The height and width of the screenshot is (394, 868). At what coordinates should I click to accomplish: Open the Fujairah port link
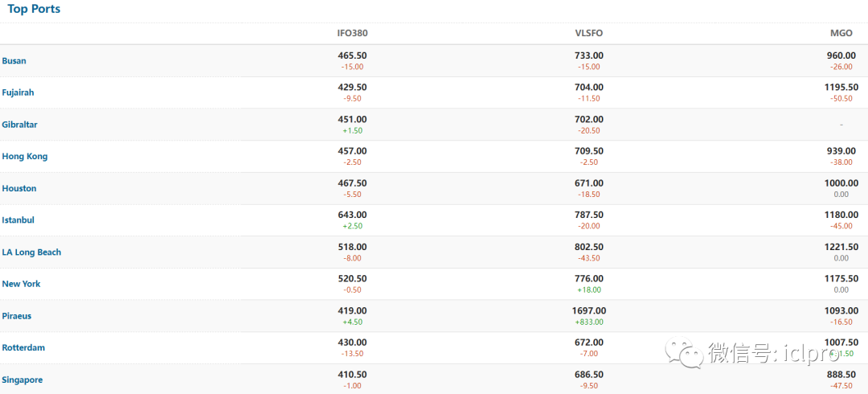click(x=18, y=92)
